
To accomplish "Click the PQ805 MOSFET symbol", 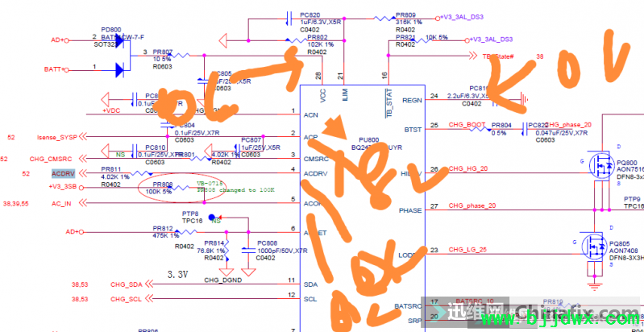I will click(x=594, y=247).
